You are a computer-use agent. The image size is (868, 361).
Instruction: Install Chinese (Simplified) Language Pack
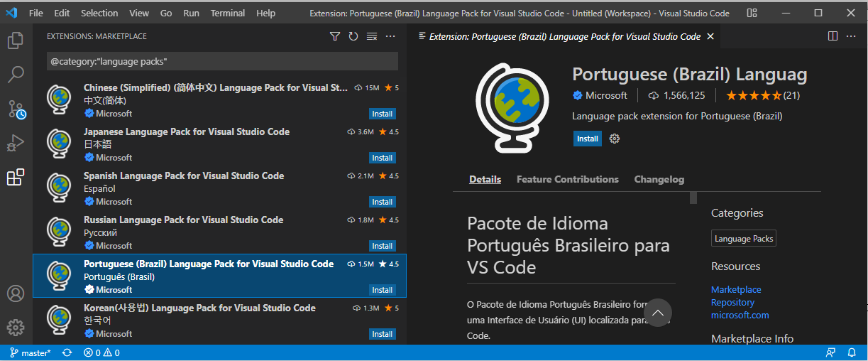[x=382, y=114]
